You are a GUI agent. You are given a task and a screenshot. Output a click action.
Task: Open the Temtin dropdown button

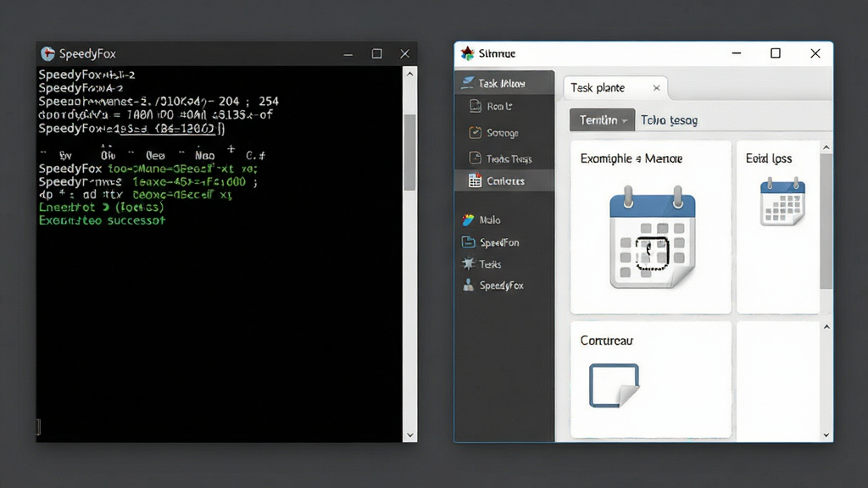coord(603,120)
